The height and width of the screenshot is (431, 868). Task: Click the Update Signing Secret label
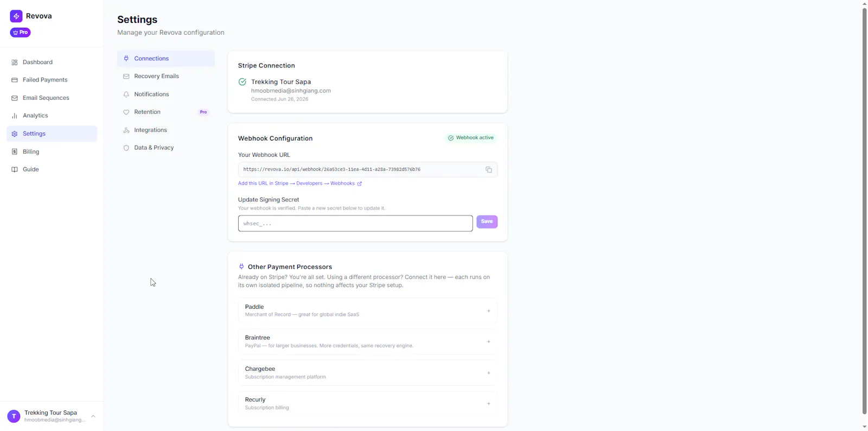coord(269,200)
